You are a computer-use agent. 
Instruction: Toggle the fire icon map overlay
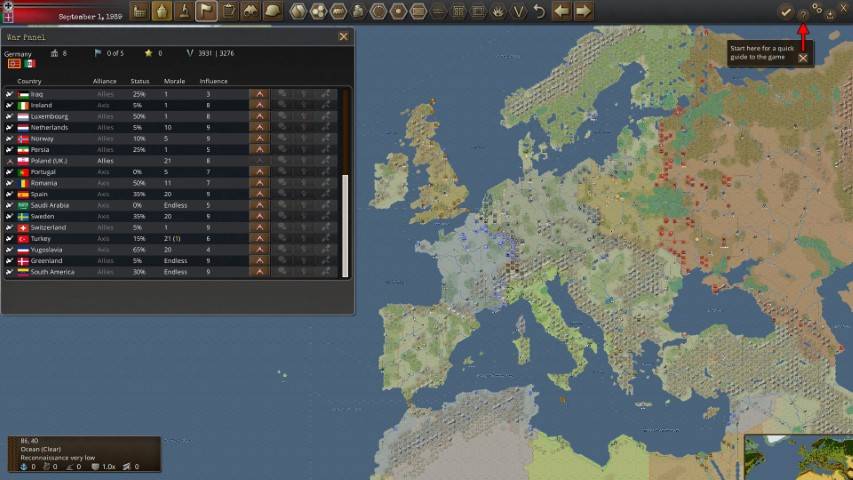click(x=499, y=11)
